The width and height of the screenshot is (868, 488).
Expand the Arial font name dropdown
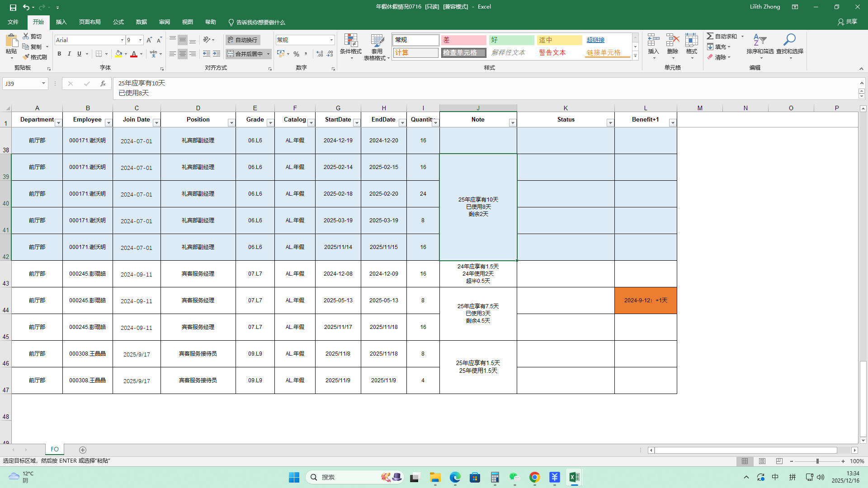pyautogui.click(x=122, y=40)
